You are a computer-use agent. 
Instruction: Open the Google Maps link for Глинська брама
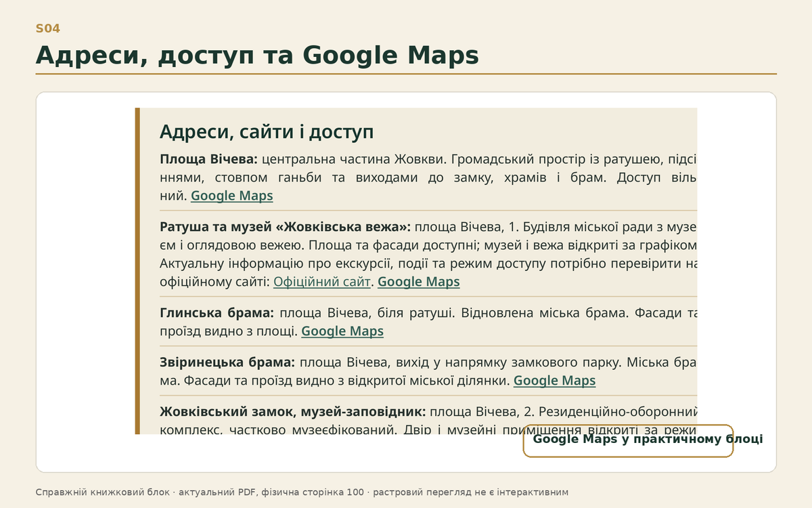[342, 331]
